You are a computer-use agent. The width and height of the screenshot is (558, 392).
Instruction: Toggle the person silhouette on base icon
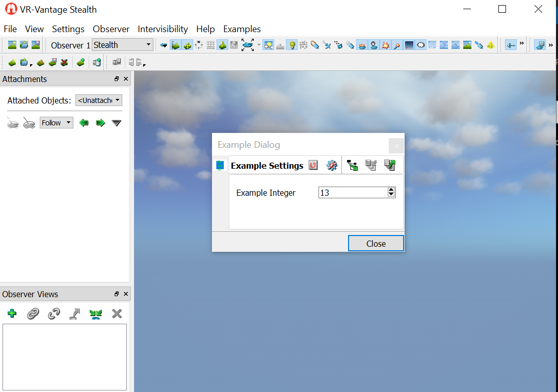(374, 45)
